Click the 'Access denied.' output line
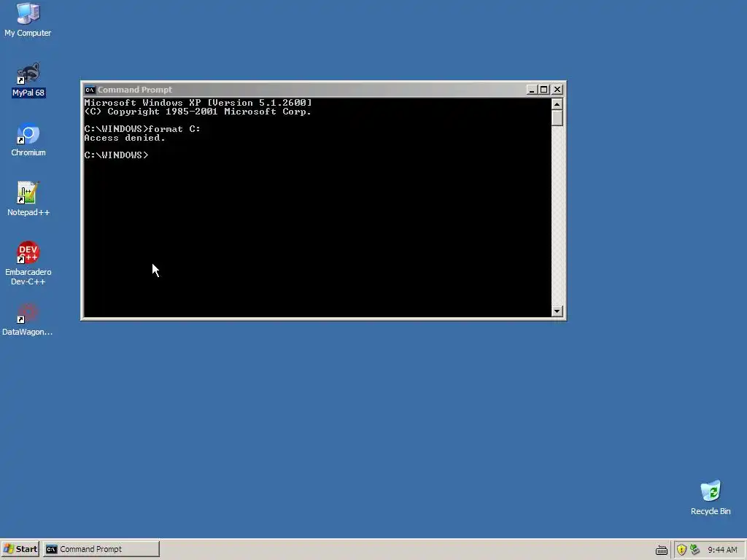The image size is (747, 560). click(125, 138)
